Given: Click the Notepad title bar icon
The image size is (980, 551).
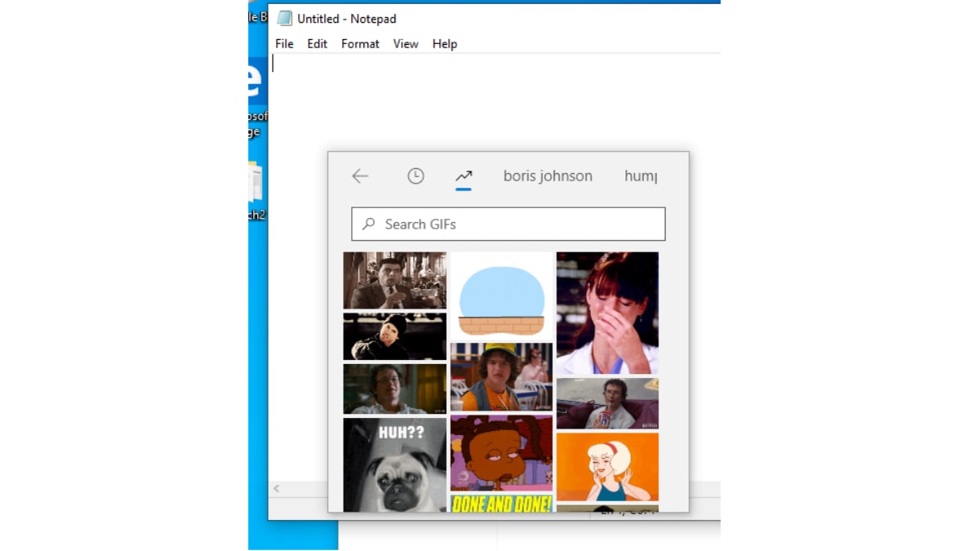Looking at the screenshot, I should click(284, 18).
